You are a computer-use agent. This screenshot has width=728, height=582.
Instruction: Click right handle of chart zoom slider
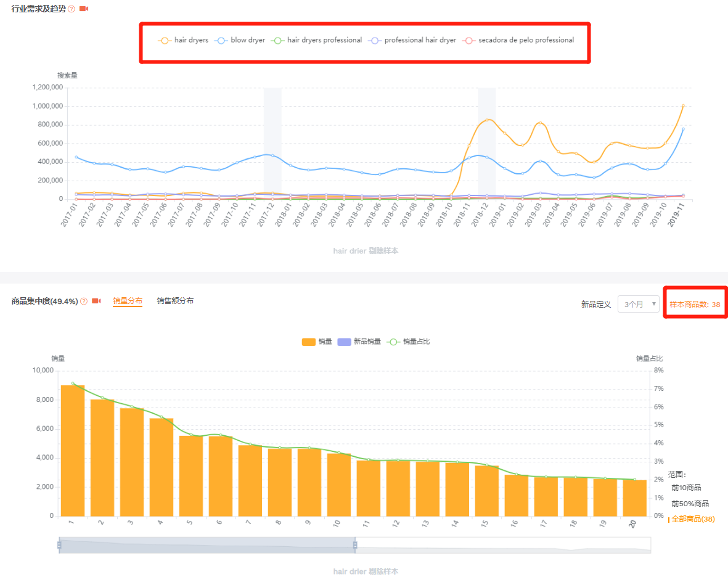click(355, 545)
